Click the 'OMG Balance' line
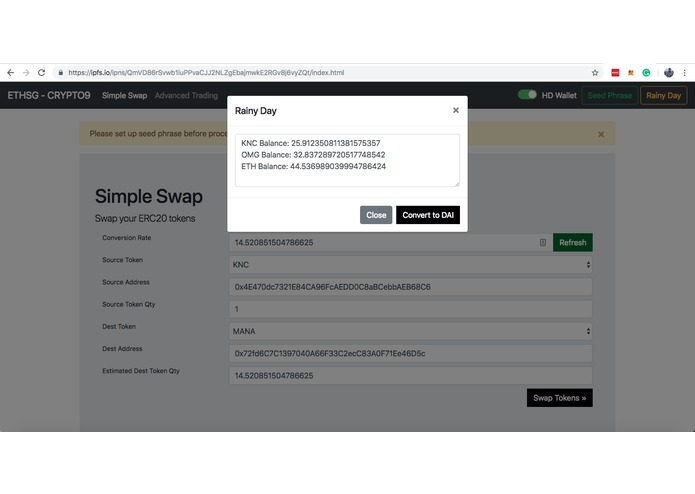 [x=313, y=155]
